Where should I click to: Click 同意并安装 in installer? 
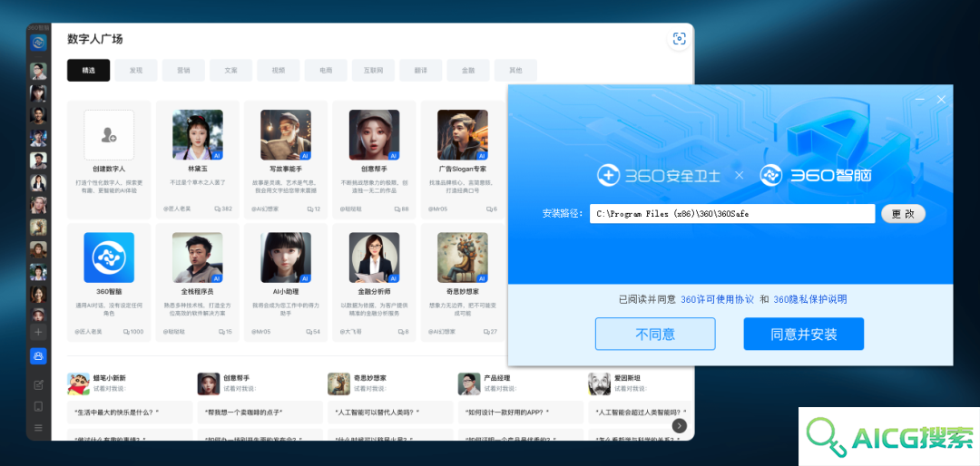pos(804,335)
